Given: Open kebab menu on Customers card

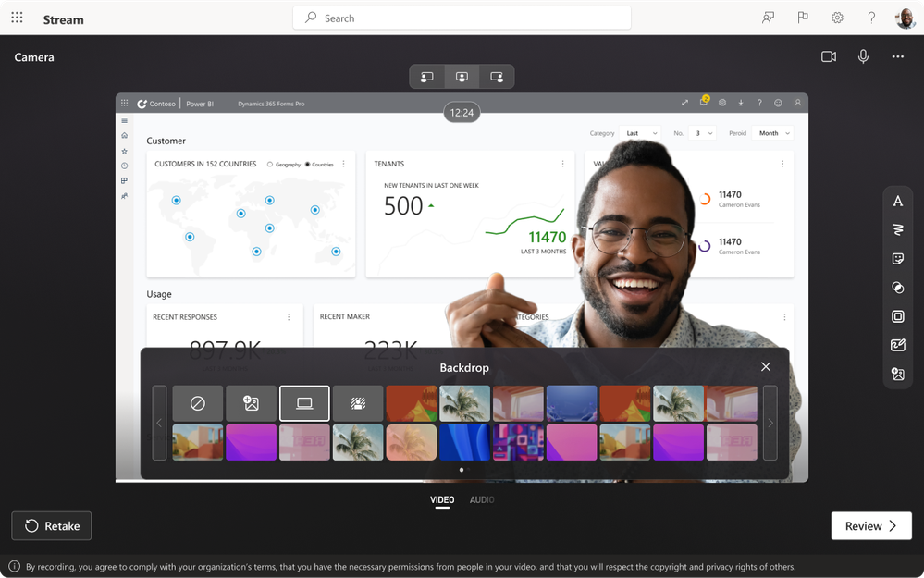Looking at the screenshot, I should tap(343, 164).
